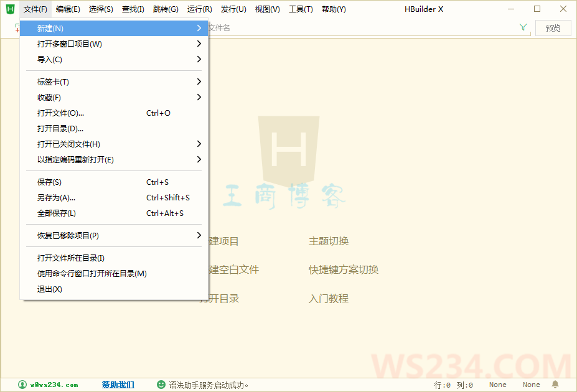Close the open 文件(F) menu

coord(35,9)
